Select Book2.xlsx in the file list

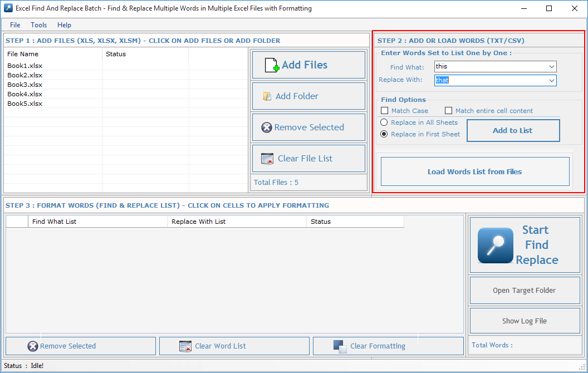coord(24,75)
